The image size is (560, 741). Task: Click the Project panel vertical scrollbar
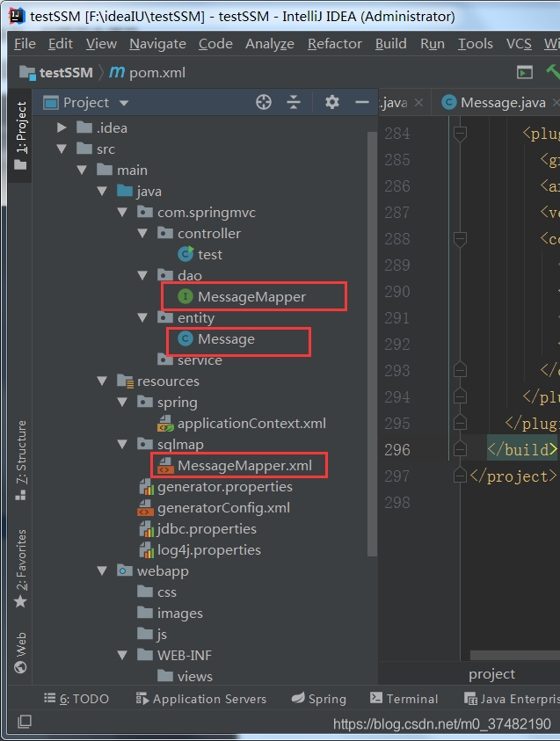pos(372,344)
